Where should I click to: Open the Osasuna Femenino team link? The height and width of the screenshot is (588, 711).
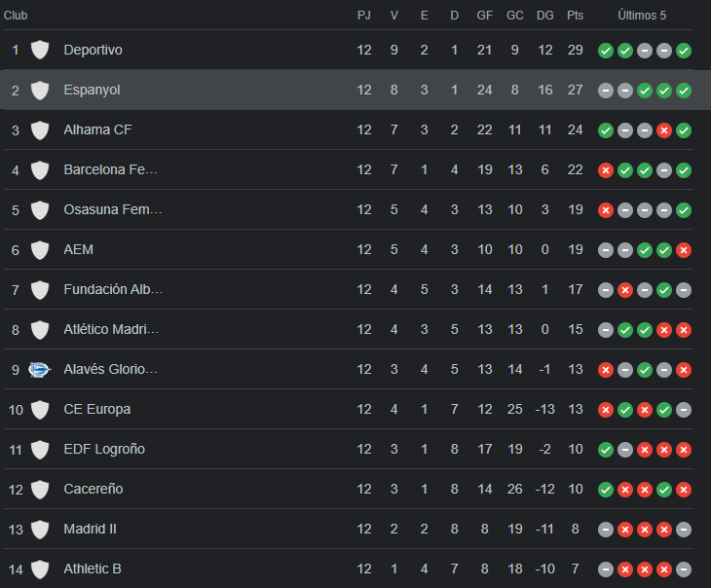(113, 209)
